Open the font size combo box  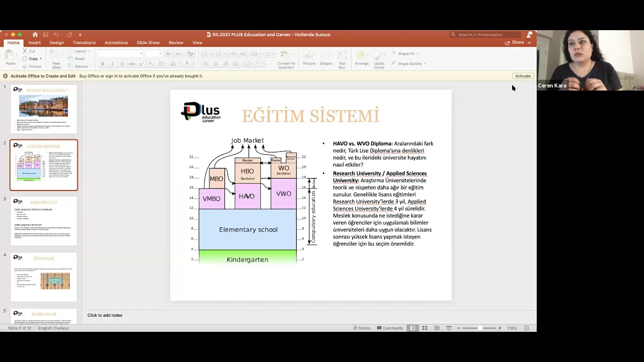(153, 54)
